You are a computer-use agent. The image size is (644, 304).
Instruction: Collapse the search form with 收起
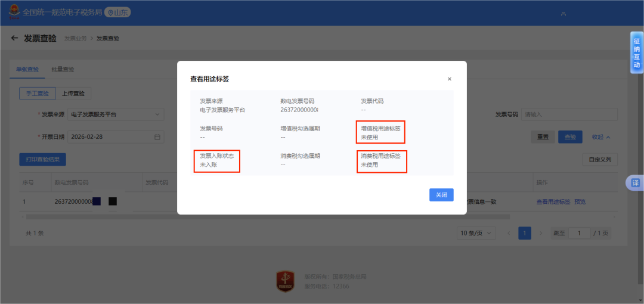coord(601,137)
